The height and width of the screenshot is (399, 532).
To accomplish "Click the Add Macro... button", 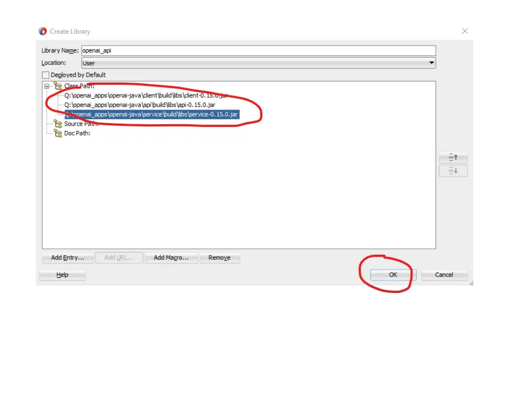I will [x=172, y=258].
